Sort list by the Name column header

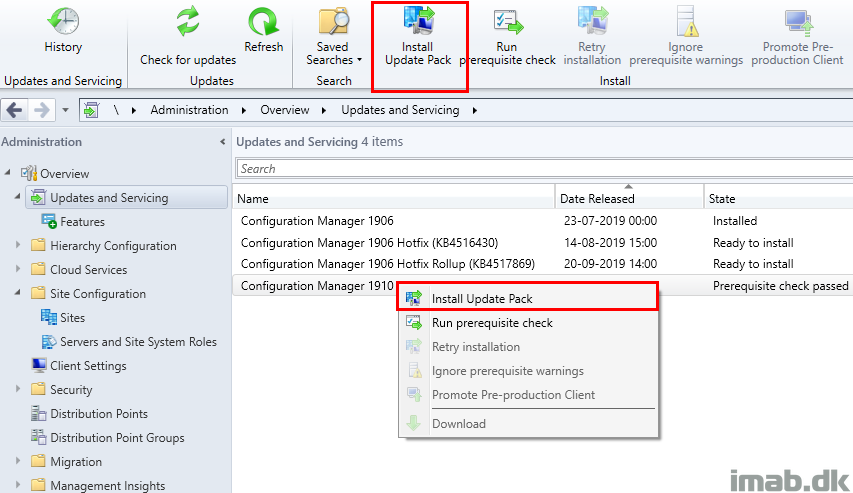[394, 199]
